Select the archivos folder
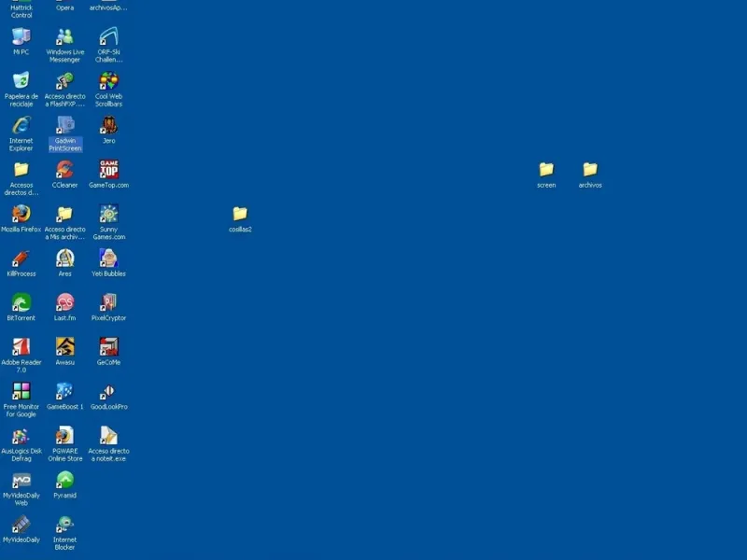The width and height of the screenshot is (747, 560). pyautogui.click(x=590, y=170)
